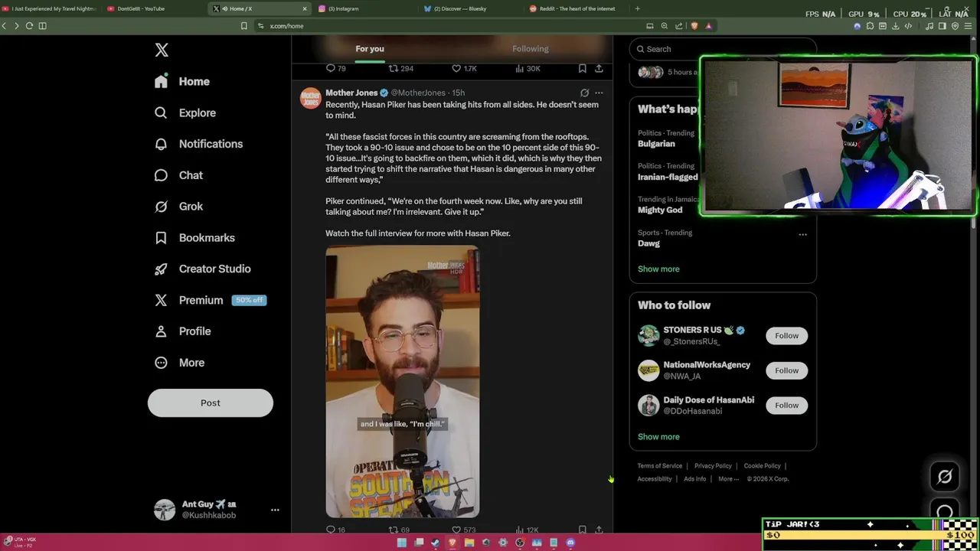
Task: Open Steam from the taskbar
Action: tap(436, 543)
